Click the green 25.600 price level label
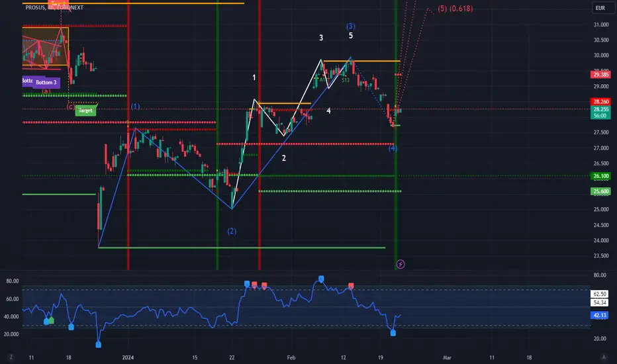617x364 pixels. [x=600, y=191]
